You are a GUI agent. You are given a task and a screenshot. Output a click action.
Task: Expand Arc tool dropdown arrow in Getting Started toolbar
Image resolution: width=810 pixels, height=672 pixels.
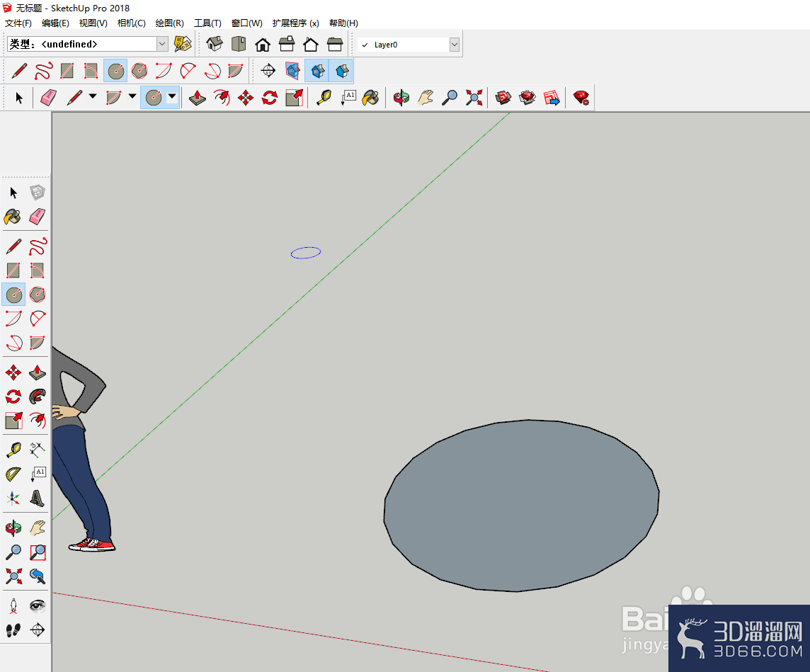132,96
